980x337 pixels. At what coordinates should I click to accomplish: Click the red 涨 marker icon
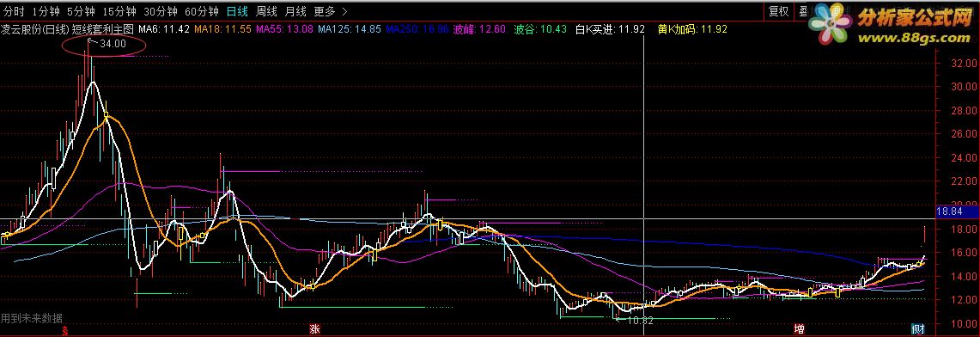point(315,329)
